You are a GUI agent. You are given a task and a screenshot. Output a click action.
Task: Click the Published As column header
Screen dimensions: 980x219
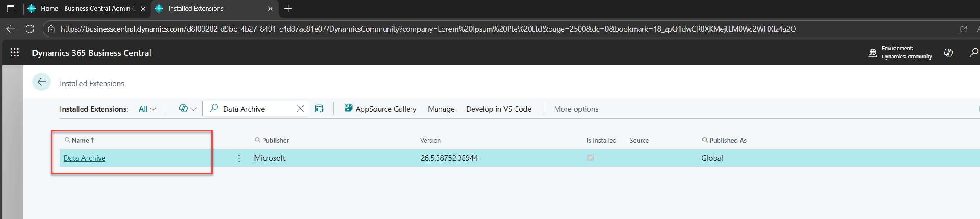728,140
